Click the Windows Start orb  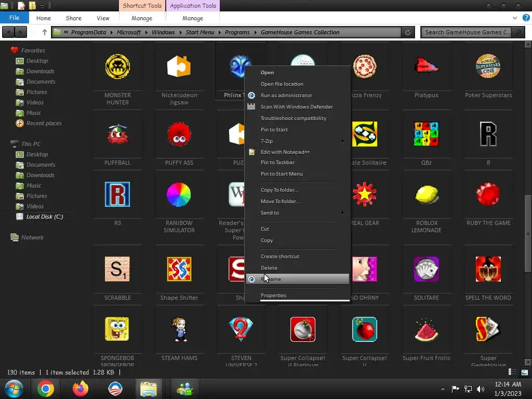pyautogui.click(x=14, y=389)
